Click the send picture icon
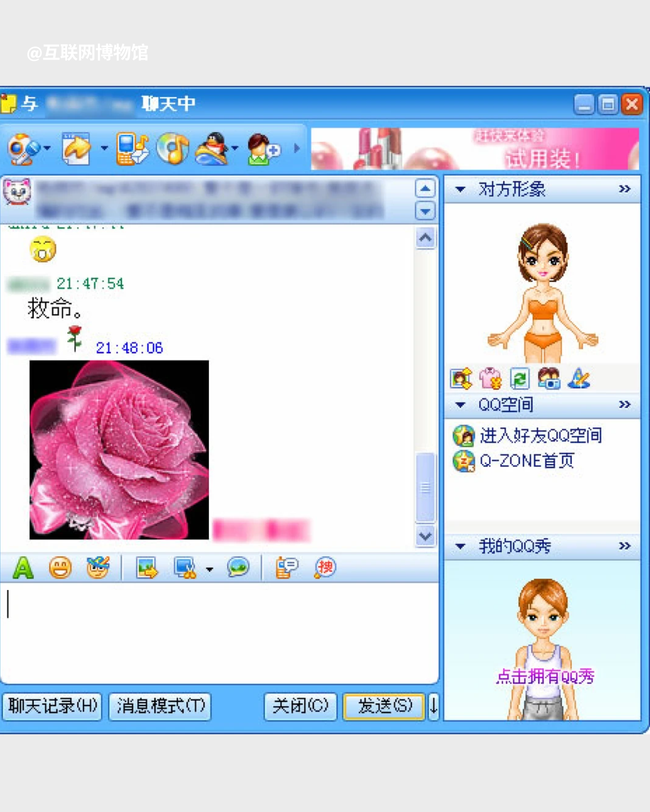The height and width of the screenshot is (812, 650). (x=147, y=567)
